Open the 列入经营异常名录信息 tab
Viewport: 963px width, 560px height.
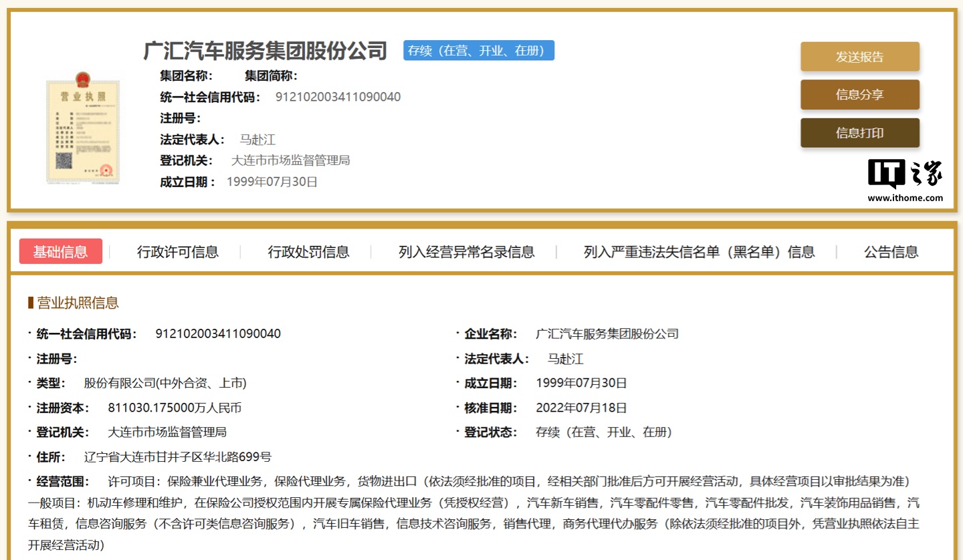[x=467, y=252]
